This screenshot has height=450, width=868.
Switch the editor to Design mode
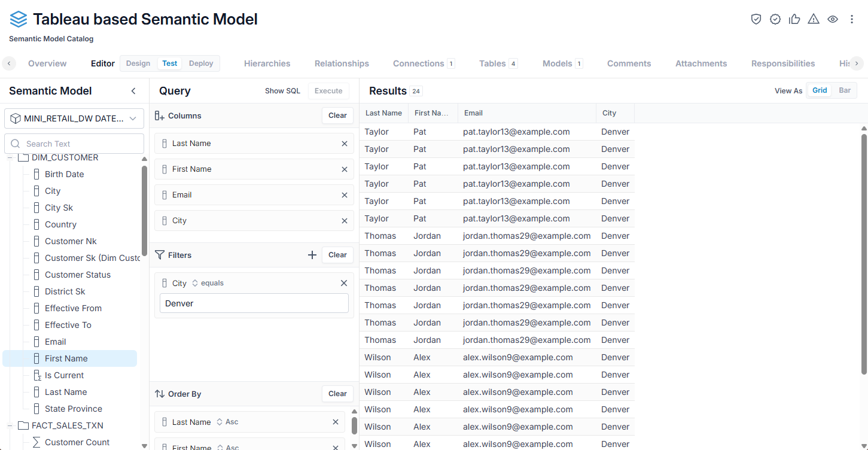point(138,63)
